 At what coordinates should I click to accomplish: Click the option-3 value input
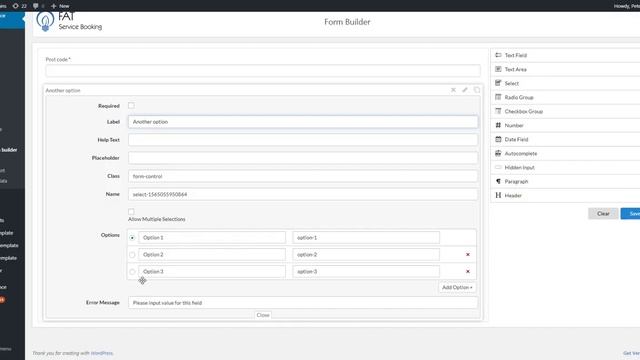coord(366,271)
